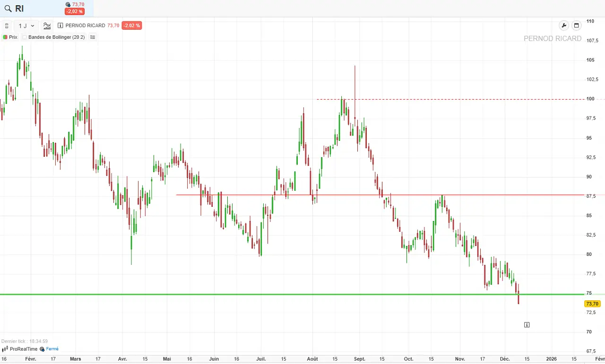Viewport: 605px width, 364px height.
Task: Click the link/chain icon left of timeframe
Action: point(7,25)
